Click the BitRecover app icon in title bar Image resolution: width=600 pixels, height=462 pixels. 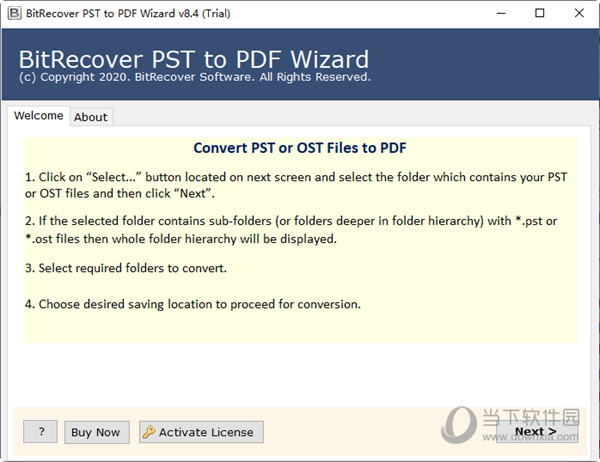coord(14,13)
